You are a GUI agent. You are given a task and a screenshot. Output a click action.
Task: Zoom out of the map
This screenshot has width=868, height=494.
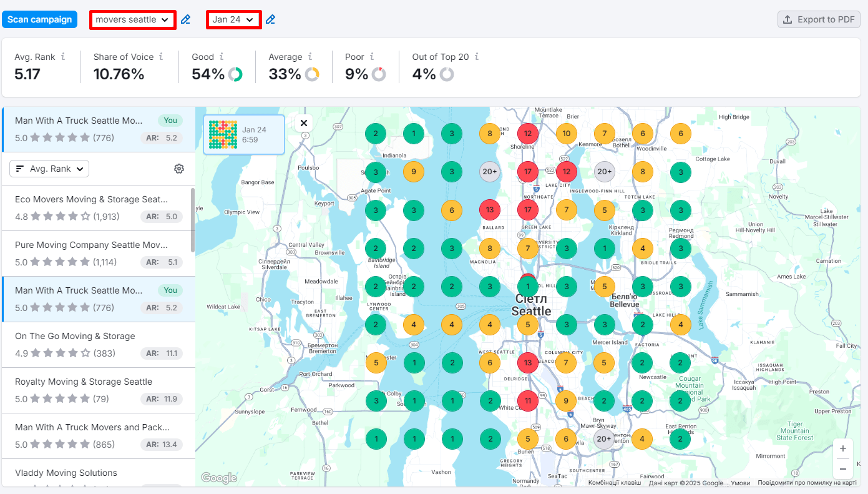pyautogui.click(x=842, y=468)
